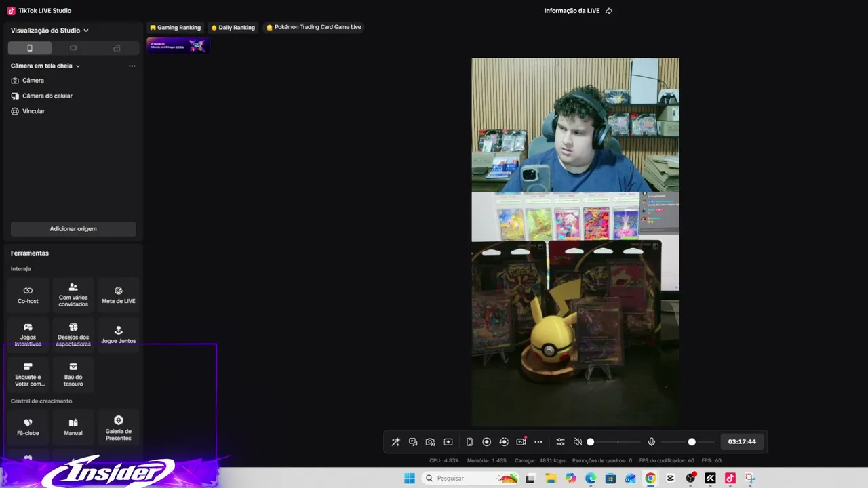Click the replay capture icon in toolbar
The height and width of the screenshot is (488, 868).
pos(504,442)
